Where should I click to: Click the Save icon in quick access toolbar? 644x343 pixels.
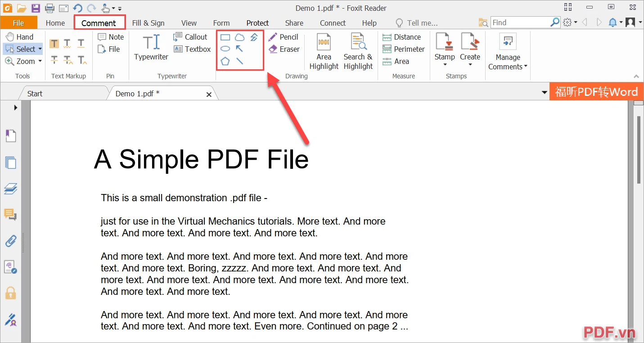(36, 8)
